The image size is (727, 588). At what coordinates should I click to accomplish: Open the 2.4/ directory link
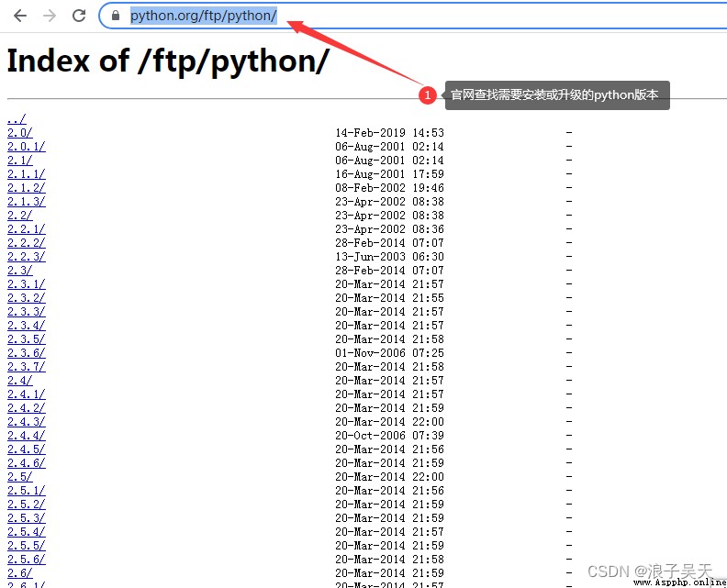[x=20, y=381]
